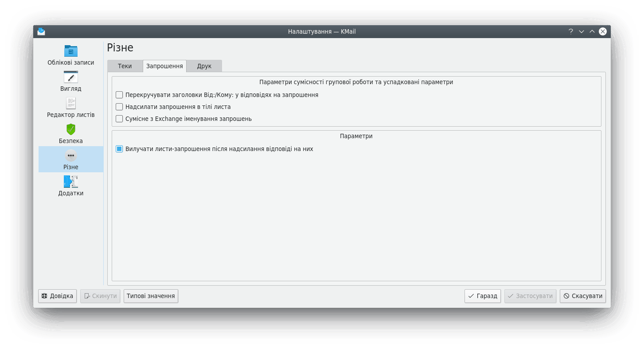
Task: Enable Надсилати запрошення в тілі листа
Action: pyautogui.click(x=119, y=107)
